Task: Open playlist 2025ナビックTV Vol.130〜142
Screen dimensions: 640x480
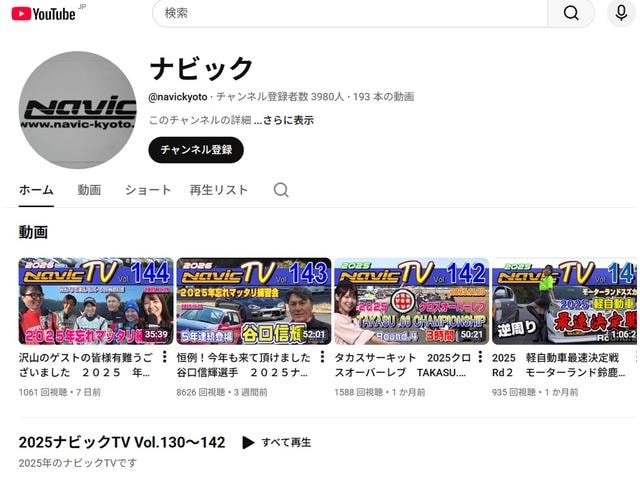Action: click(122, 442)
